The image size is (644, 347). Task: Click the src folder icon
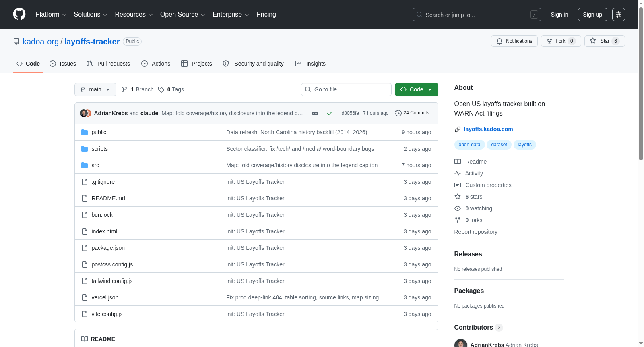[x=85, y=165]
